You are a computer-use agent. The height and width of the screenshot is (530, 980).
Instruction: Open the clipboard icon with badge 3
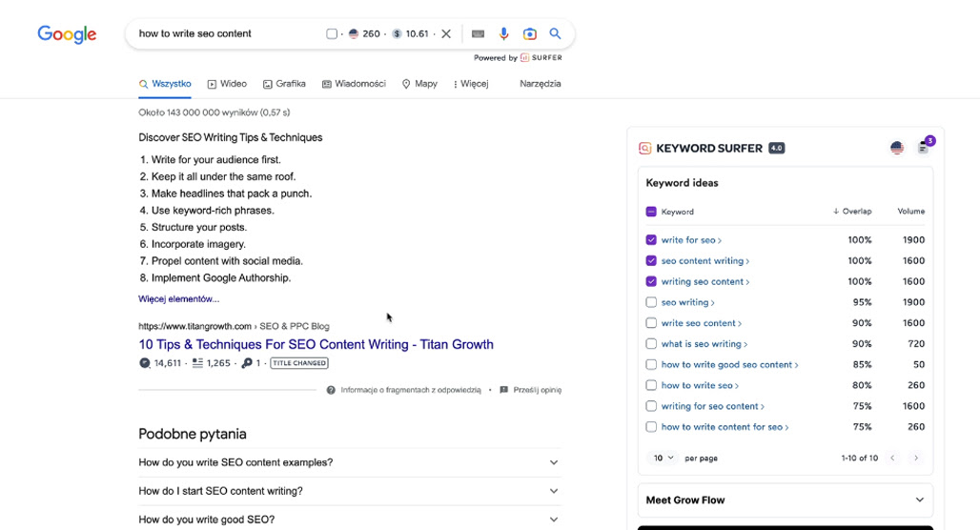click(924, 148)
